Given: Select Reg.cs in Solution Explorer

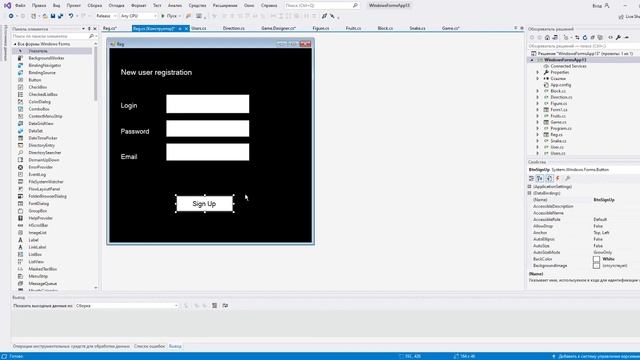Looking at the screenshot, I should point(556,135).
